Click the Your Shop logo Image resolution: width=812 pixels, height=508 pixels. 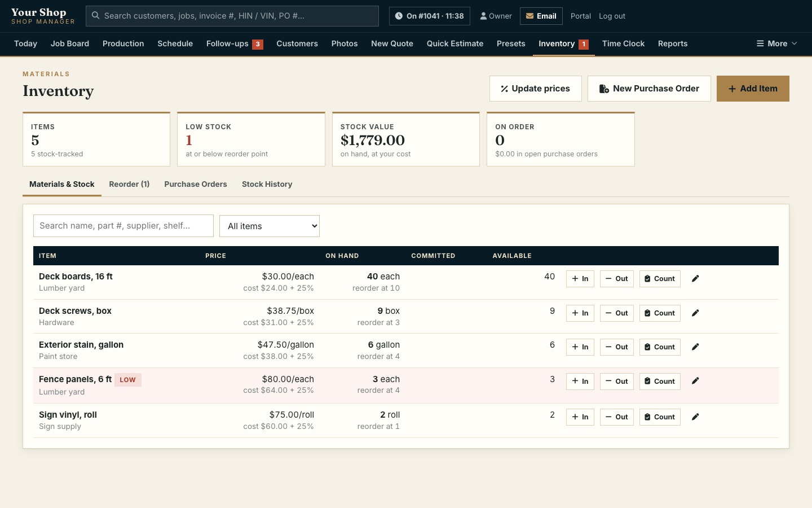[x=43, y=16]
